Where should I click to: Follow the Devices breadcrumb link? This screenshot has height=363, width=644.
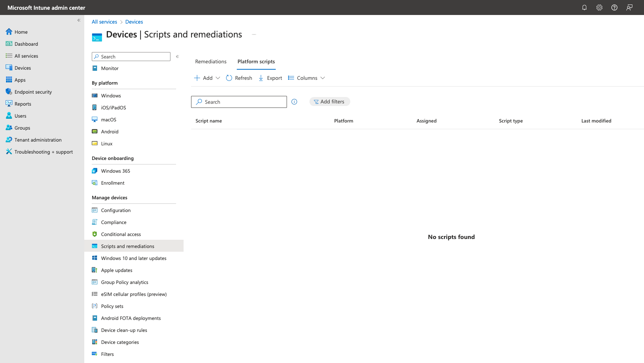(x=134, y=22)
